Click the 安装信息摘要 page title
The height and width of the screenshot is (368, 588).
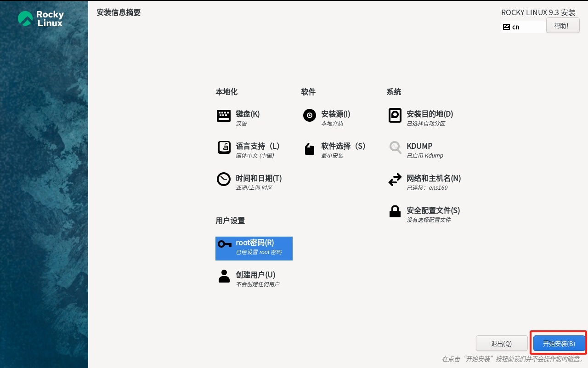pos(119,12)
